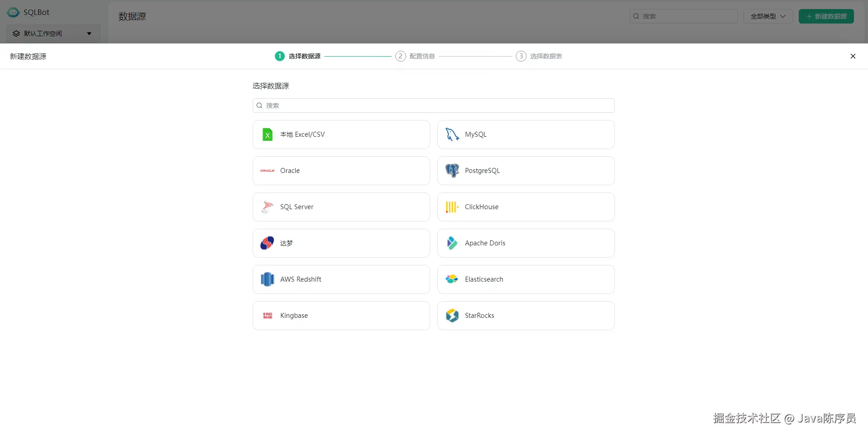Click the red Oracle logo icon
The width and height of the screenshot is (868, 436).
click(268, 171)
